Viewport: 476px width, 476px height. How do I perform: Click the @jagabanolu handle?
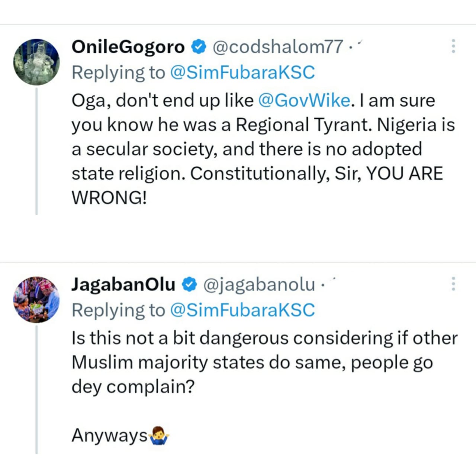tap(259, 284)
